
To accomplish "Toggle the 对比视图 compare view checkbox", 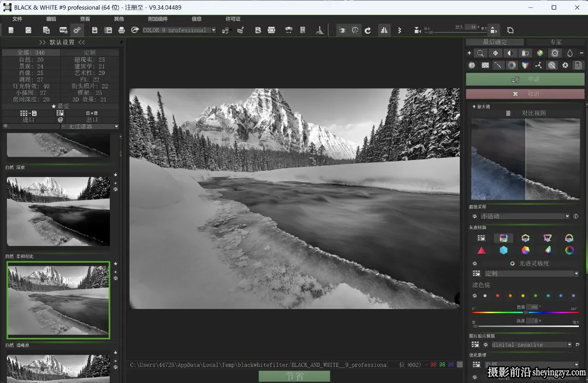I will pyautogui.click(x=508, y=113).
